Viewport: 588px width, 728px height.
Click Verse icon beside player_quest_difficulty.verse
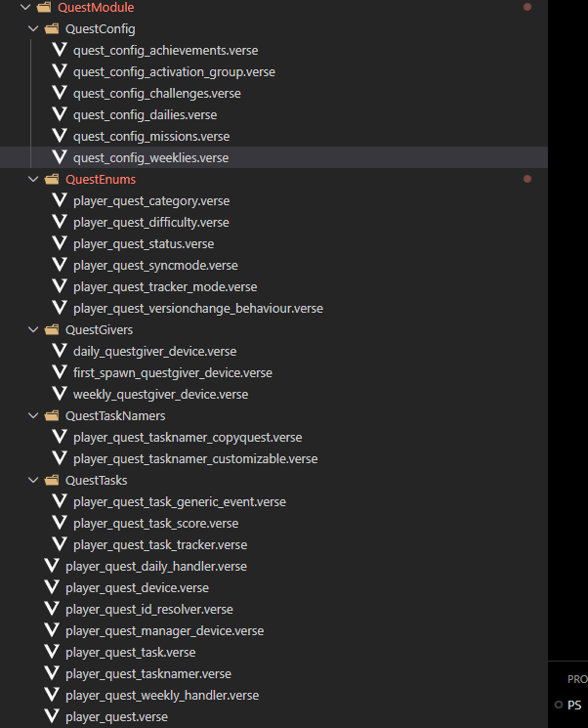tap(60, 221)
